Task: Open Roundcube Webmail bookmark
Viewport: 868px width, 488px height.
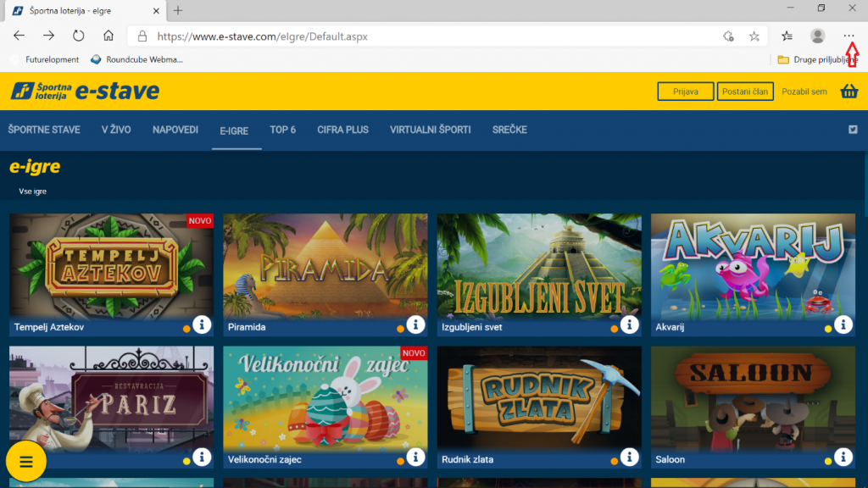Action: point(136,60)
